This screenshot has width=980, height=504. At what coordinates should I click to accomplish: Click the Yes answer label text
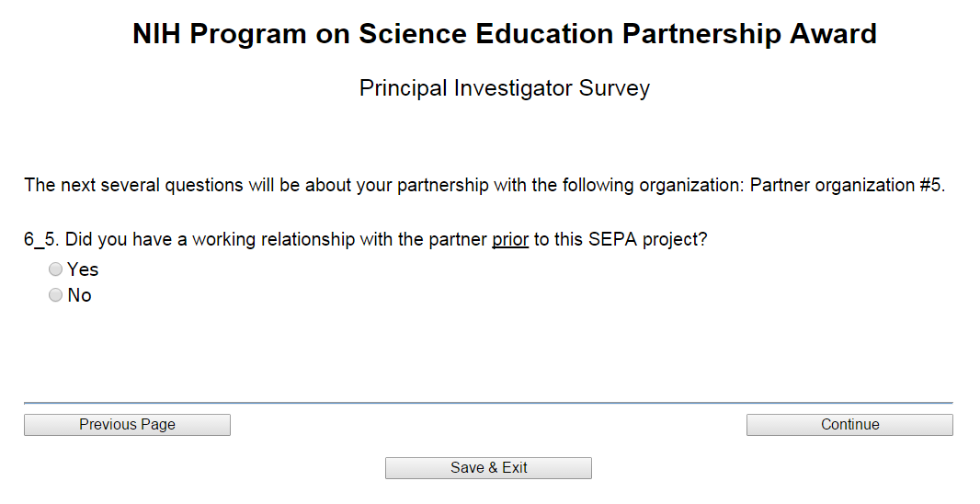[x=83, y=269]
